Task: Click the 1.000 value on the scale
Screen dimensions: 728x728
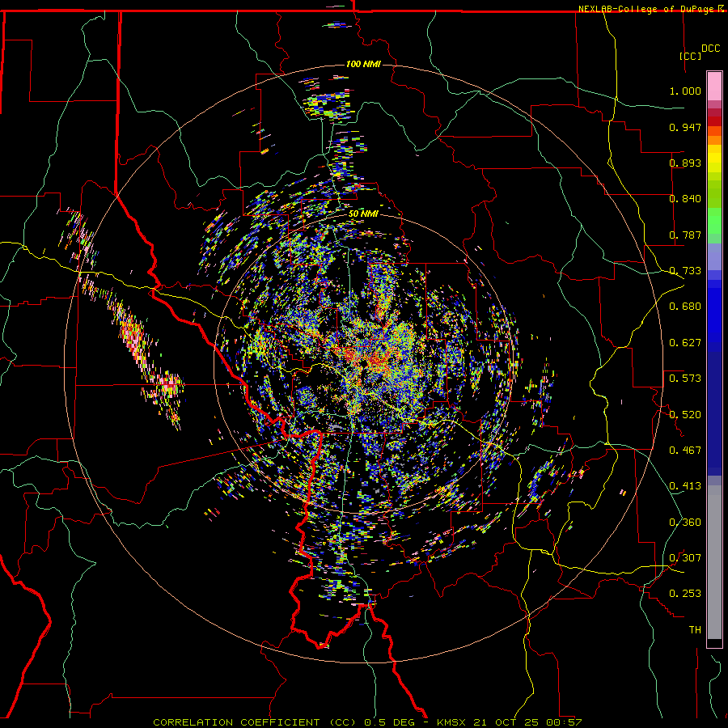Action: click(x=685, y=91)
